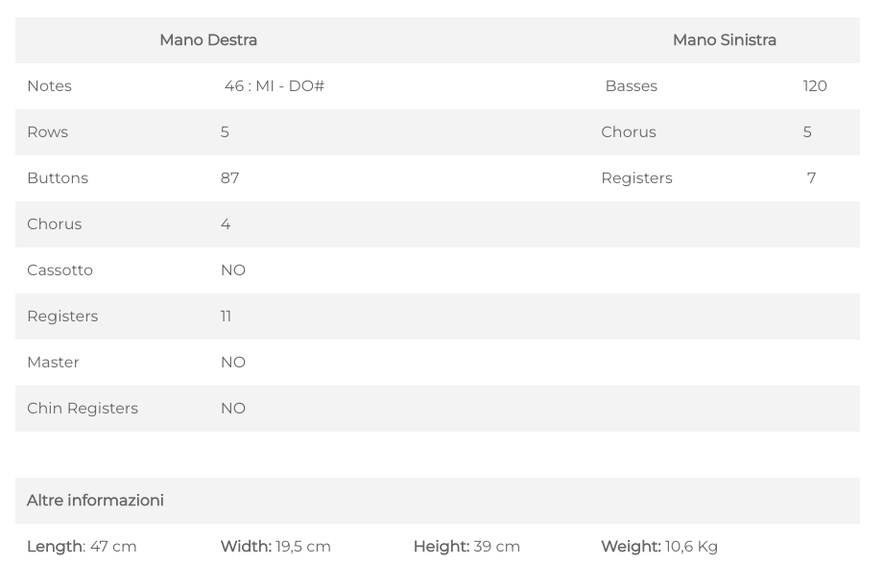Click the Weight 10,6 Kg text
The image size is (884, 588).
coord(659,547)
